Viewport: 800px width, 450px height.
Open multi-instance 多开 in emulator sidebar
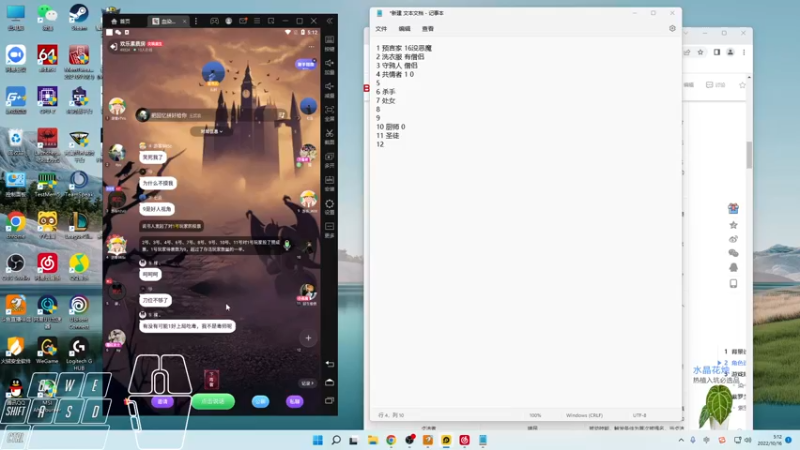(330, 160)
